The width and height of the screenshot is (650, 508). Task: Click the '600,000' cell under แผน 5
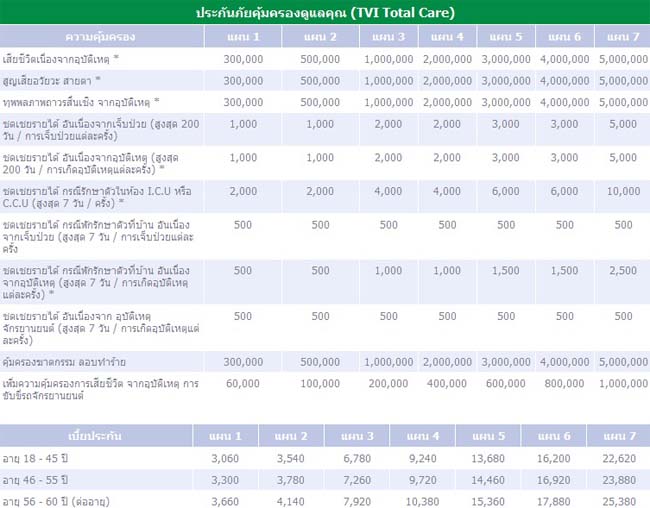pyautogui.click(x=506, y=384)
